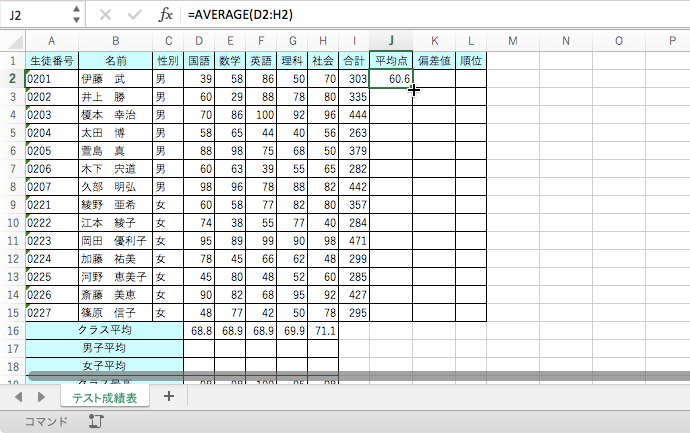Select column M header

513,41
